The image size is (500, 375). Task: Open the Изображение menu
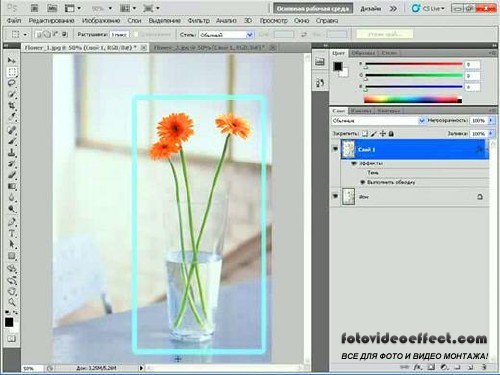coord(101,21)
